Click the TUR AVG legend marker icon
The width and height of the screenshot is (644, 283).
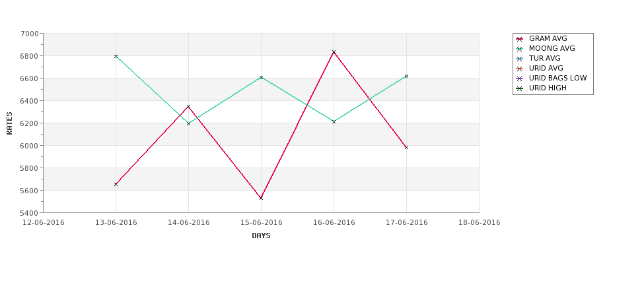tap(520, 59)
